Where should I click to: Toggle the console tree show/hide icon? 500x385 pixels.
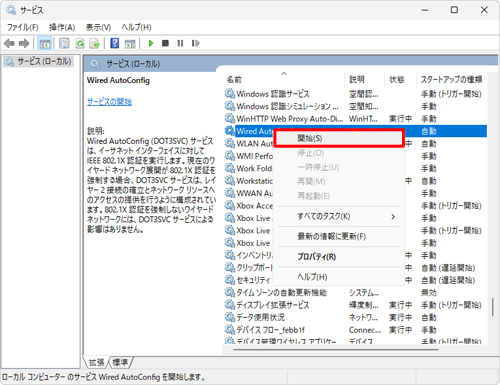[45, 43]
